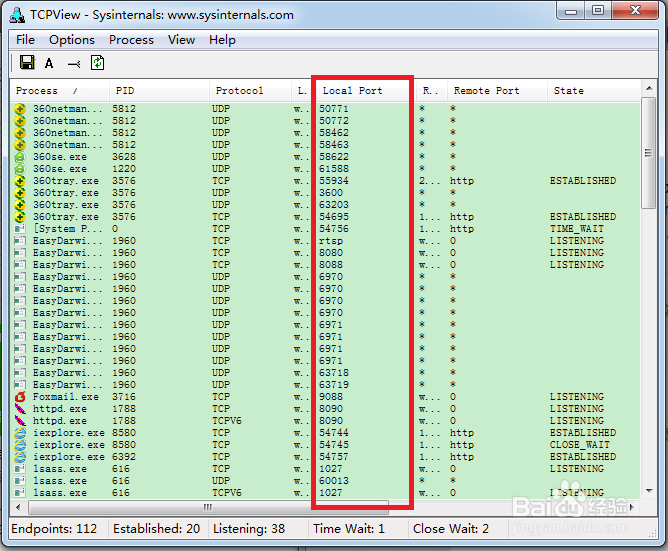
Task: Select local port 8088 cell
Action: coord(331,265)
